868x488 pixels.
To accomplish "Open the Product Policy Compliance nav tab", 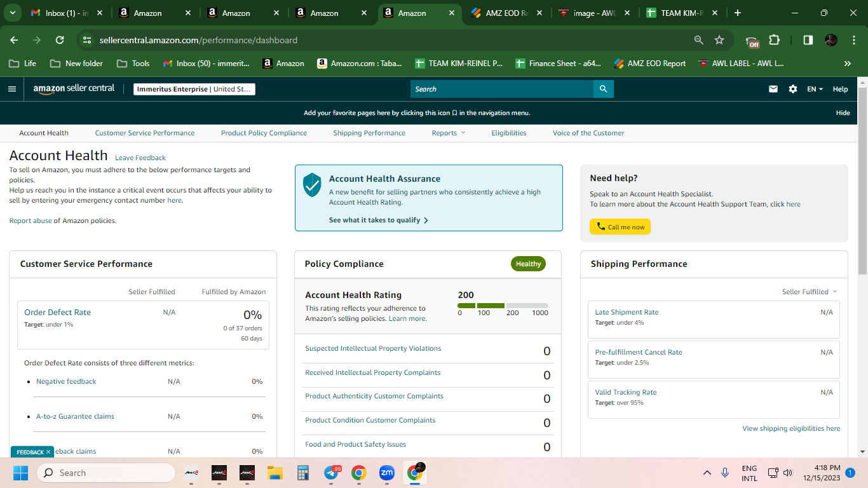I will tap(264, 133).
